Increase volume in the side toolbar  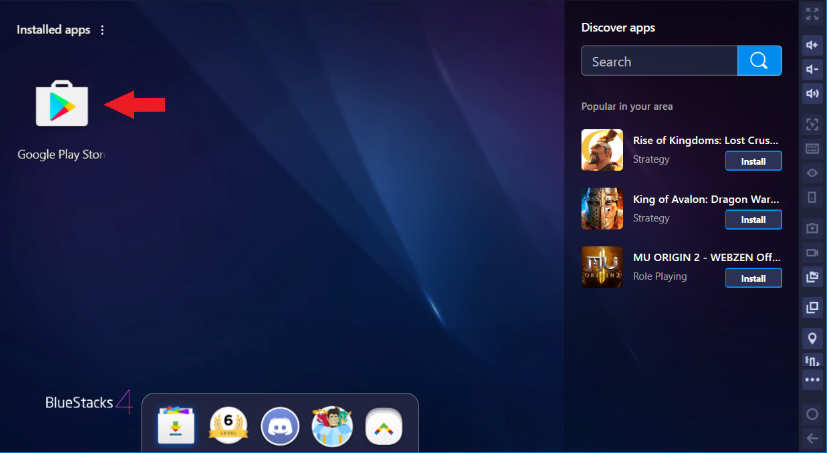tap(812, 45)
